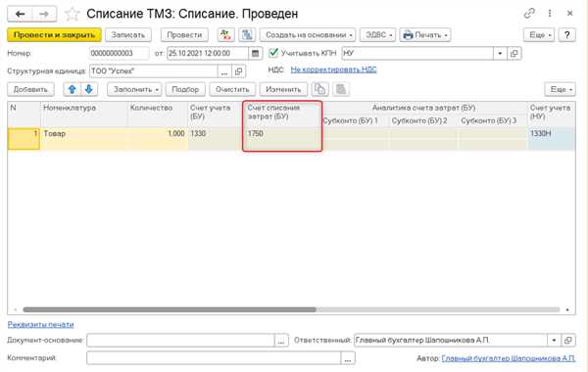
Task: Open Реквизиты печати link
Action: pos(40,324)
